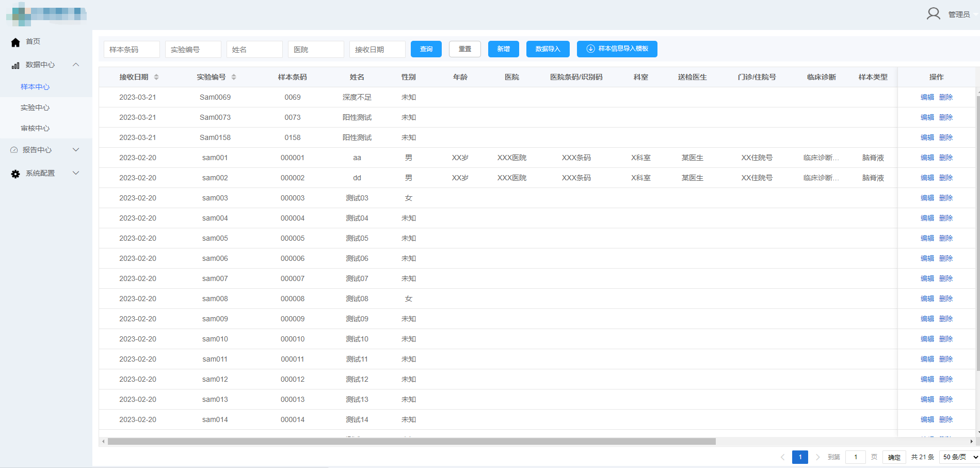Click the home icon in the sidebar

[15, 42]
